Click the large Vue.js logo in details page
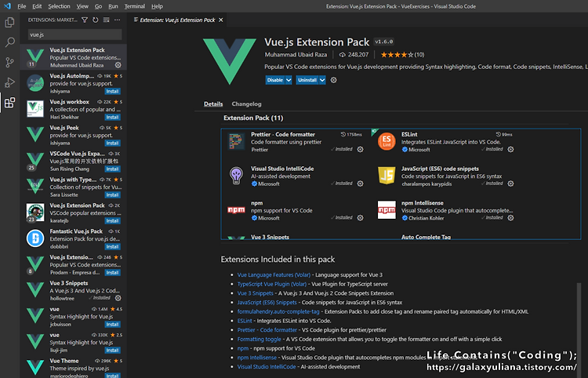588x378 pixels. click(x=230, y=60)
